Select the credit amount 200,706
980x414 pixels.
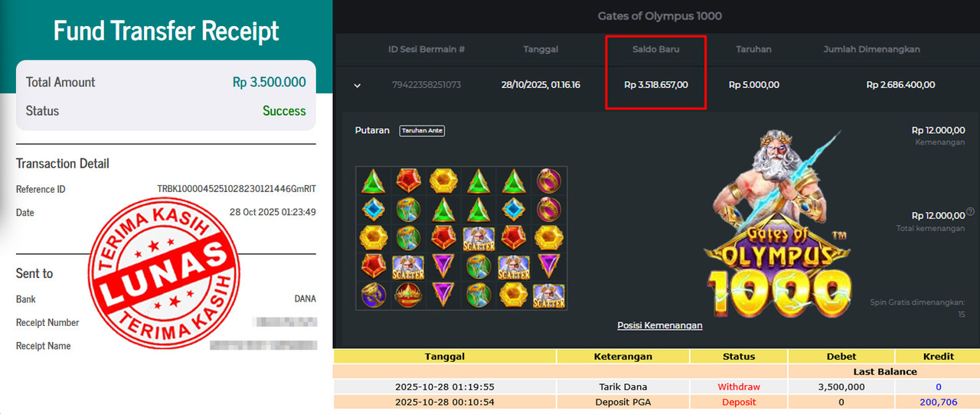coord(939,402)
